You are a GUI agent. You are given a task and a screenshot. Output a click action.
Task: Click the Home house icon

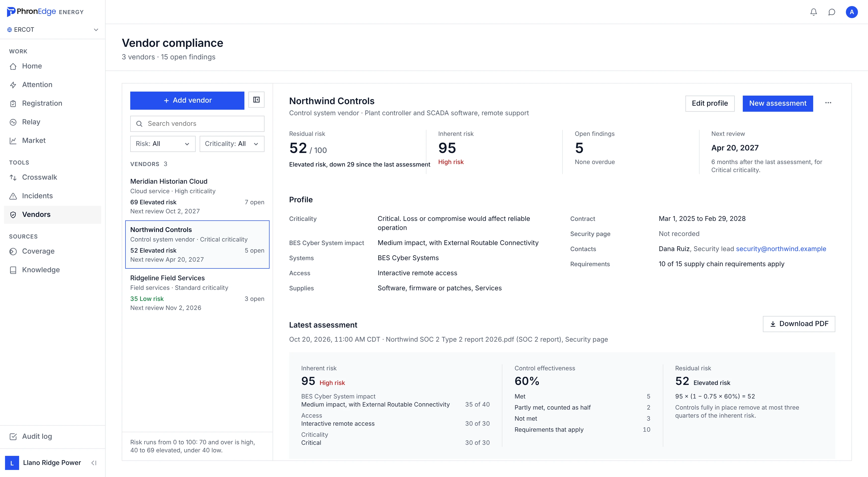point(13,66)
